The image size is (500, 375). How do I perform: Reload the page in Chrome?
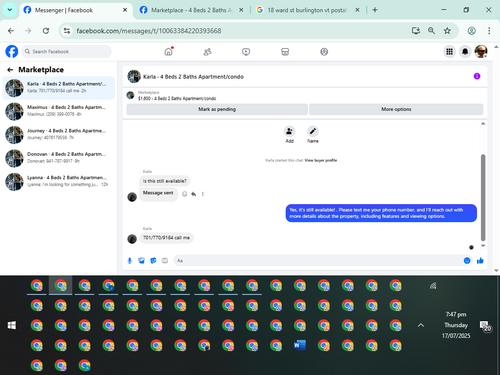(46, 31)
